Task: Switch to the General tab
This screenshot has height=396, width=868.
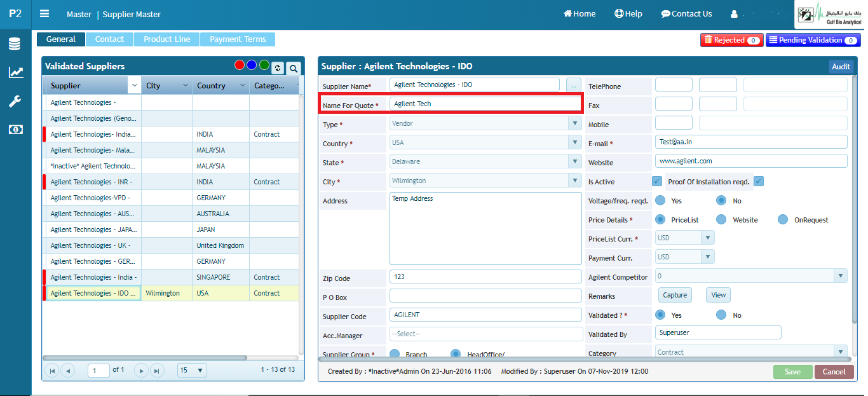Action: point(61,39)
